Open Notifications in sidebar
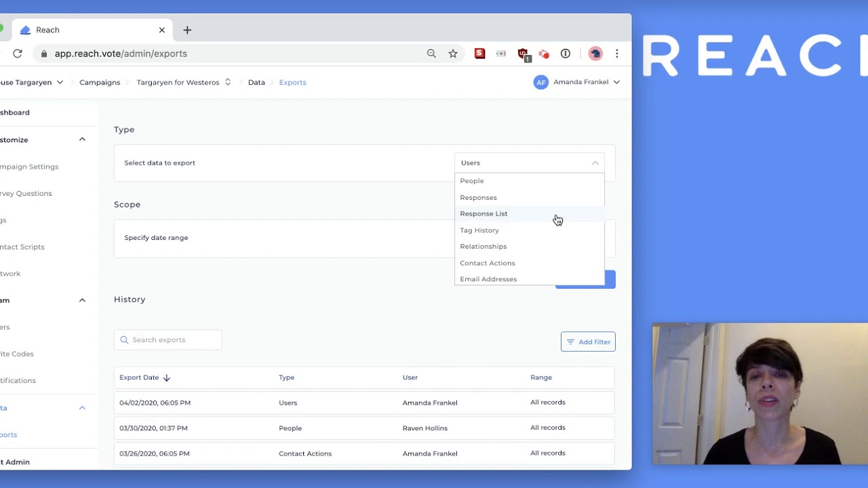Image resolution: width=868 pixels, height=488 pixels. 18,380
